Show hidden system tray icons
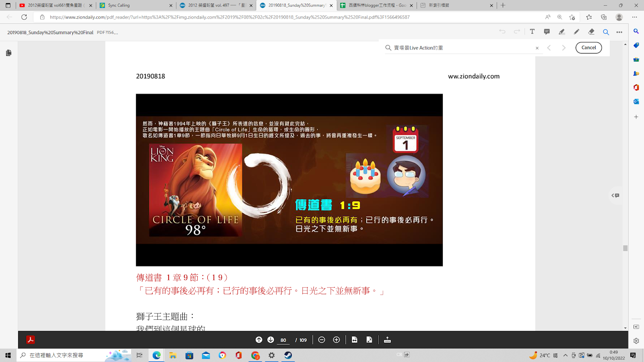This screenshot has height=362, width=644. [x=566, y=355]
